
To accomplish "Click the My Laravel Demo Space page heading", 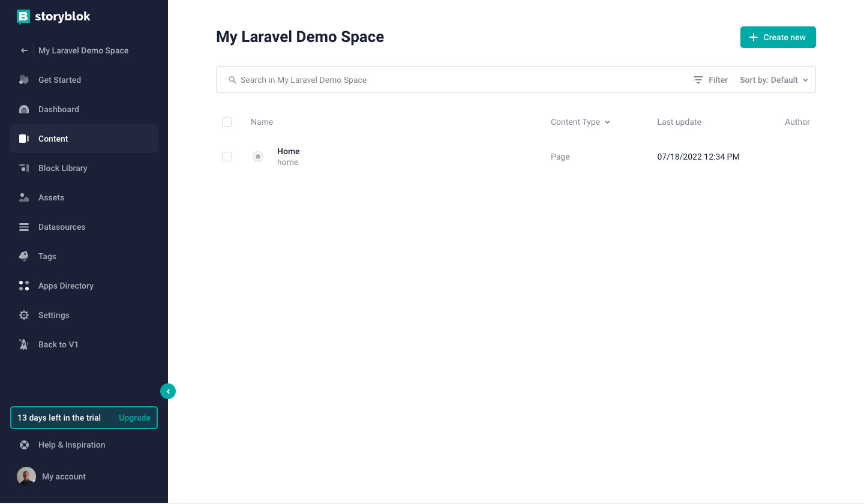I will pos(300,37).
